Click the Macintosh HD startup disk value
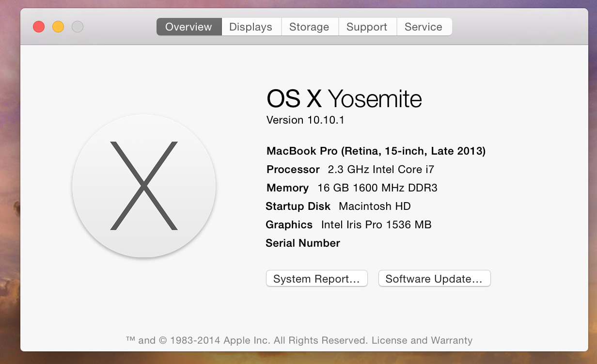 [x=375, y=206]
